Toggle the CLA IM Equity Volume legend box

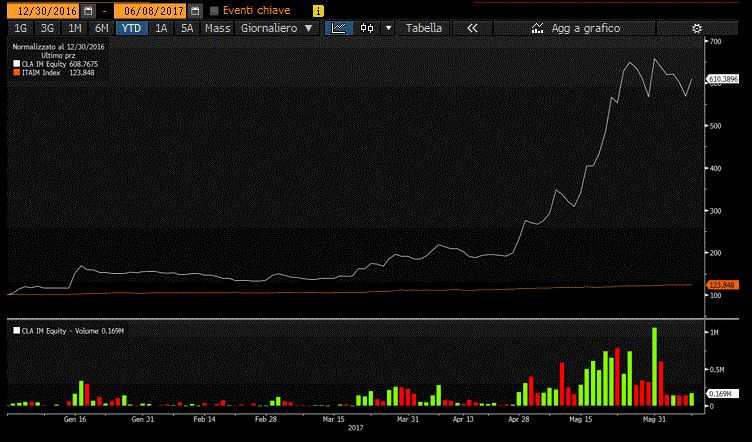click(16, 330)
